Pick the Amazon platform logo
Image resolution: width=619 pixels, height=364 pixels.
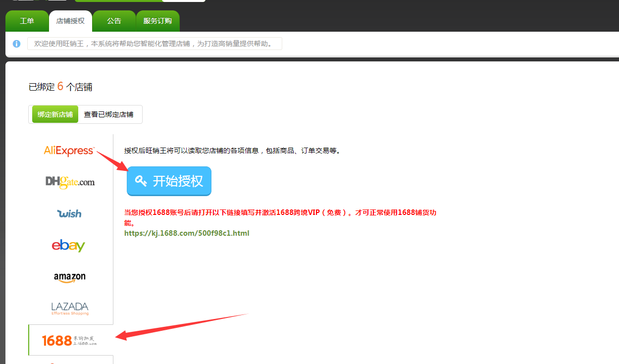pos(70,277)
